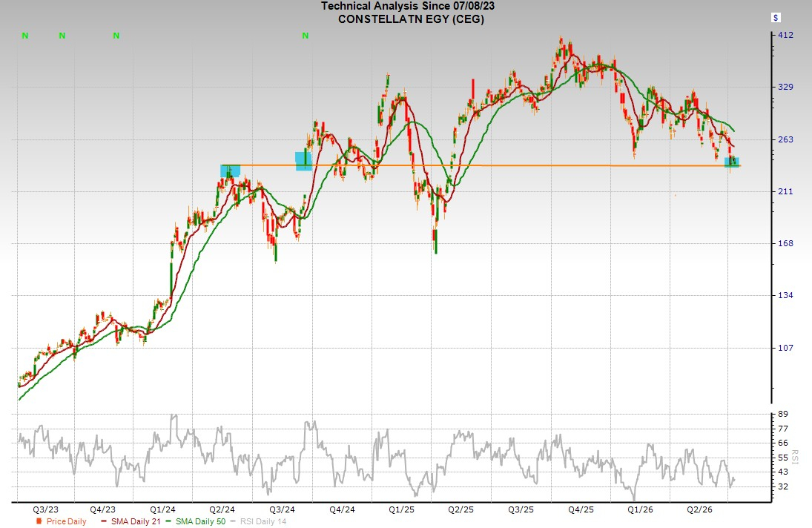Toggle the SMA Daily 50 legend entry

[x=196, y=521]
